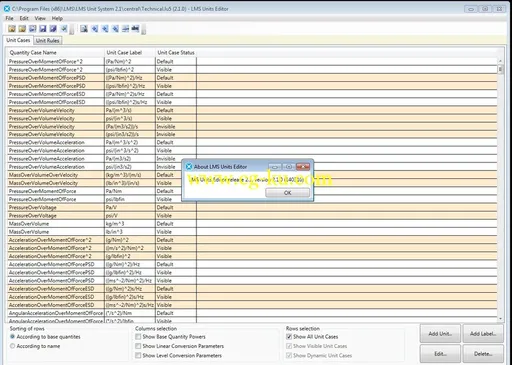Click the Delete.. button
This screenshot has height=365, width=512.
click(483, 354)
